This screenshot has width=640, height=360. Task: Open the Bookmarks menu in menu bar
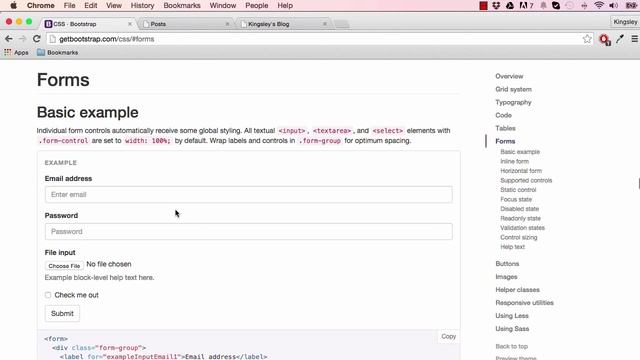(x=182, y=6)
